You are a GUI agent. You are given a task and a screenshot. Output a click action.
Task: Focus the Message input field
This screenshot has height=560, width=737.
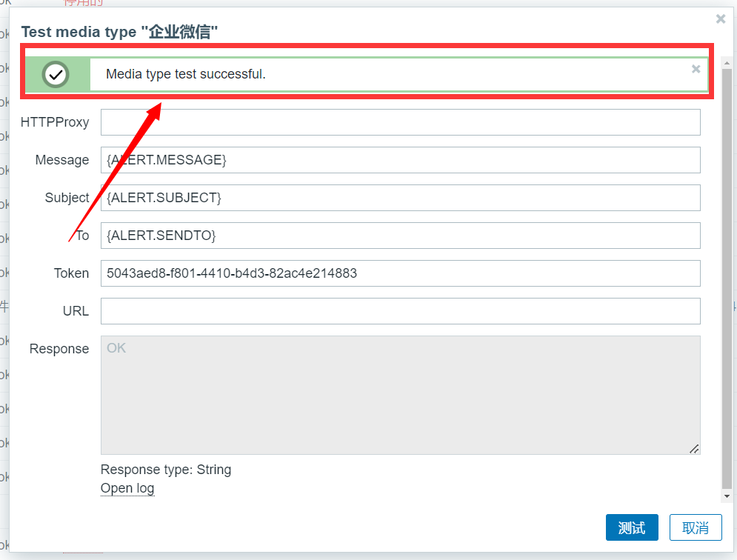(400, 160)
